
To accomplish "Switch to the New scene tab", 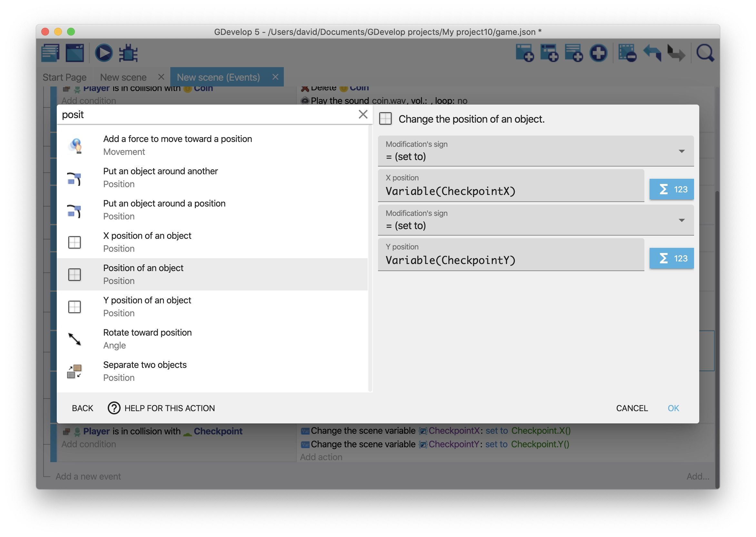I will (123, 77).
